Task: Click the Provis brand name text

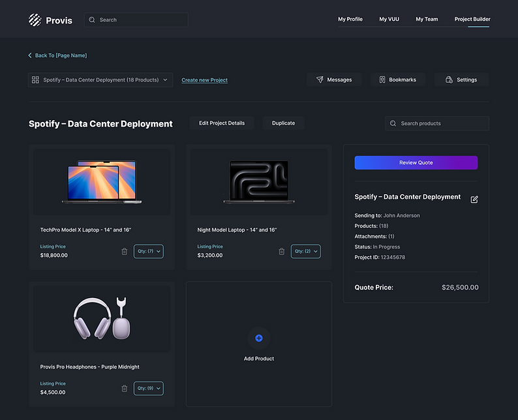Action: pyautogui.click(x=59, y=20)
